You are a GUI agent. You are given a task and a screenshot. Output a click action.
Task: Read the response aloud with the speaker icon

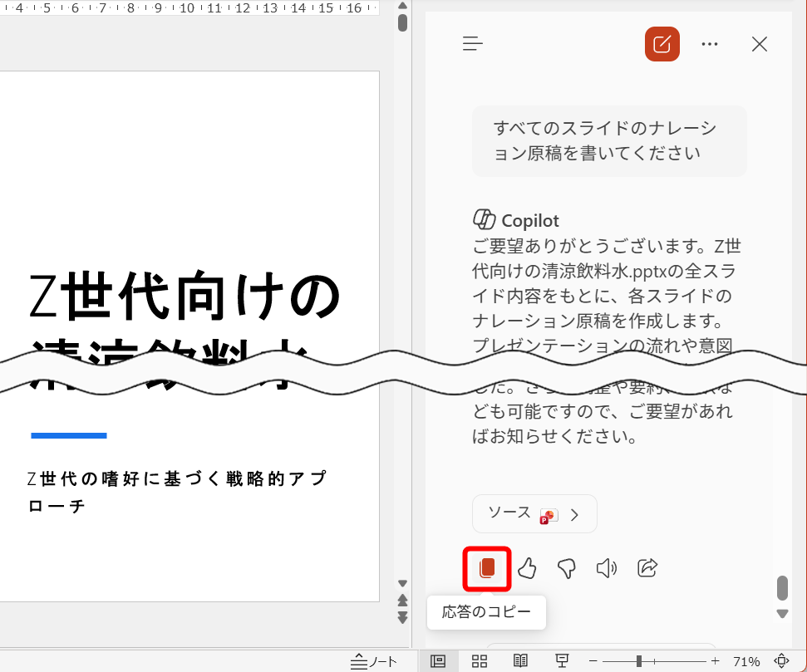click(x=606, y=568)
